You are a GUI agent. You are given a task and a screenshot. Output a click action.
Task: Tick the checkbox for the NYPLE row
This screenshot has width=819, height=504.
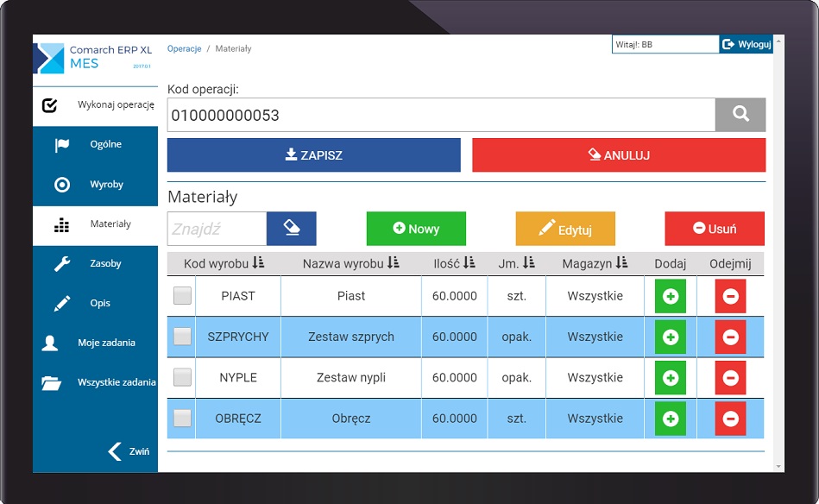(182, 377)
